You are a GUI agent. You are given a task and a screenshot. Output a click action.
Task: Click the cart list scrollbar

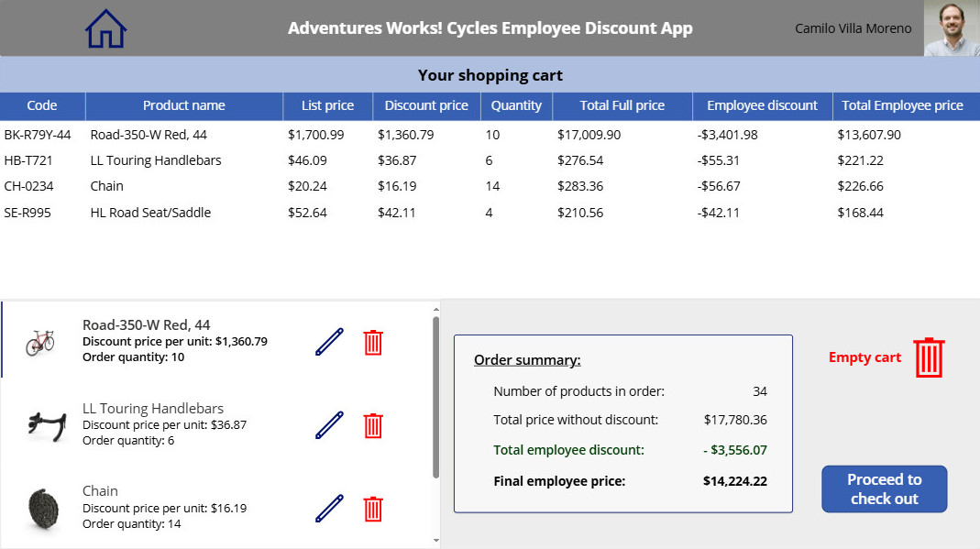point(435,396)
